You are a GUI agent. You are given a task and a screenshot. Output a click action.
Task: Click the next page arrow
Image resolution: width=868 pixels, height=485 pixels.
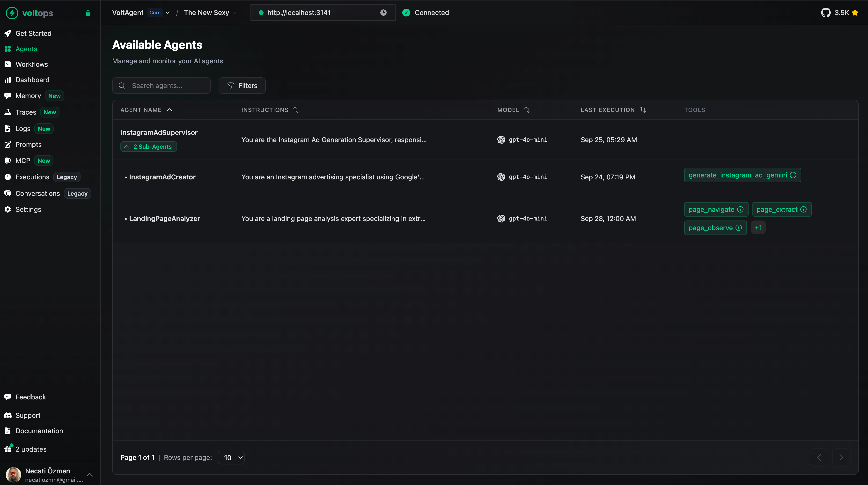841,457
